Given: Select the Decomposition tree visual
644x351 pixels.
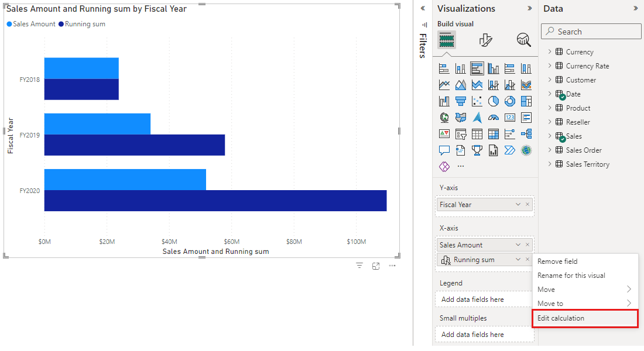Looking at the screenshot, I should 526,134.
